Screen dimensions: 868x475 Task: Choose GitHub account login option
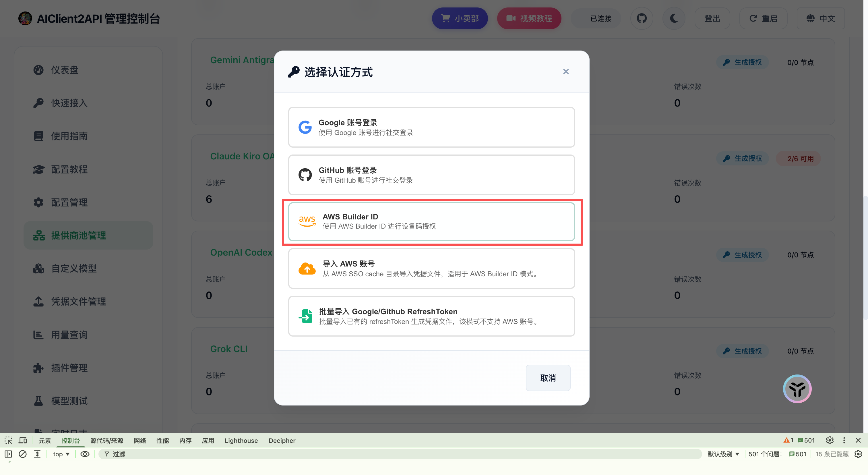coord(431,175)
